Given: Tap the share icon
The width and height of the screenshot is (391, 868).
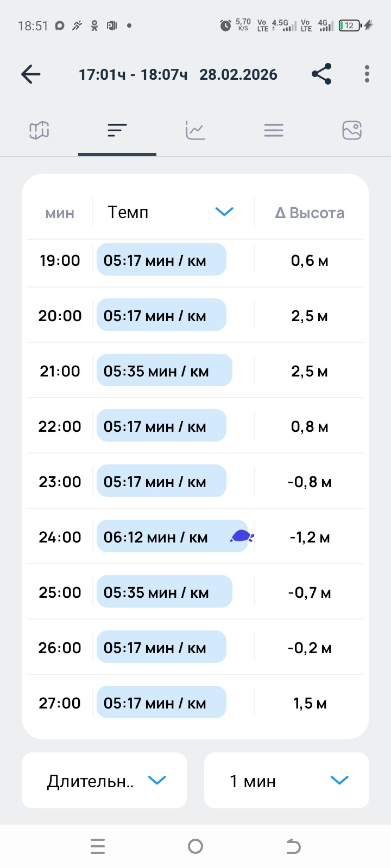Looking at the screenshot, I should [x=321, y=74].
